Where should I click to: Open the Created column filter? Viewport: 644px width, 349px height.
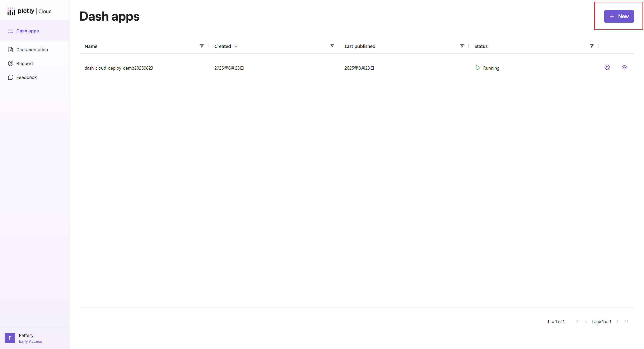click(x=332, y=46)
